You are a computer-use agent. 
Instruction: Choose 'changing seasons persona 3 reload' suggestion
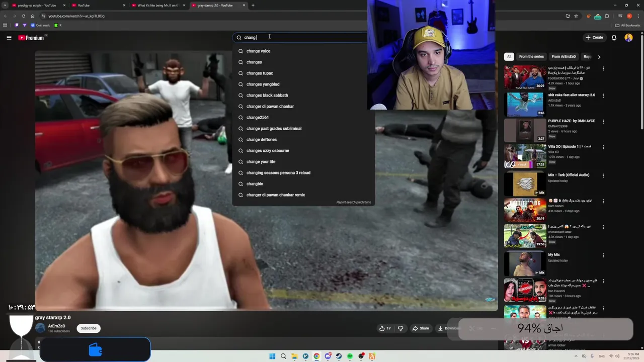click(x=303, y=173)
